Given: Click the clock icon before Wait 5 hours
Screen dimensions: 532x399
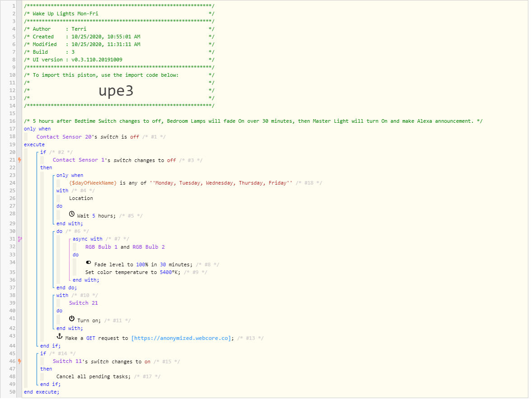Looking at the screenshot, I should 72,214.
